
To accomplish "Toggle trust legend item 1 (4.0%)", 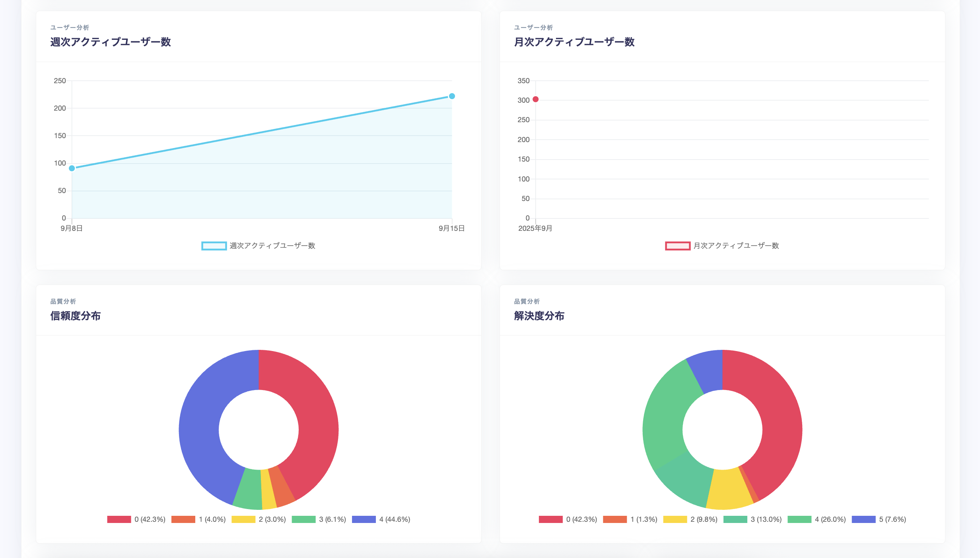I will 183,519.
